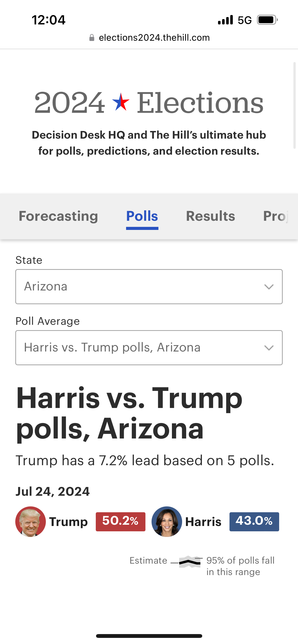The height and width of the screenshot is (644, 298).
Task: Tap the cellular signal bars icon
Action: point(225,20)
